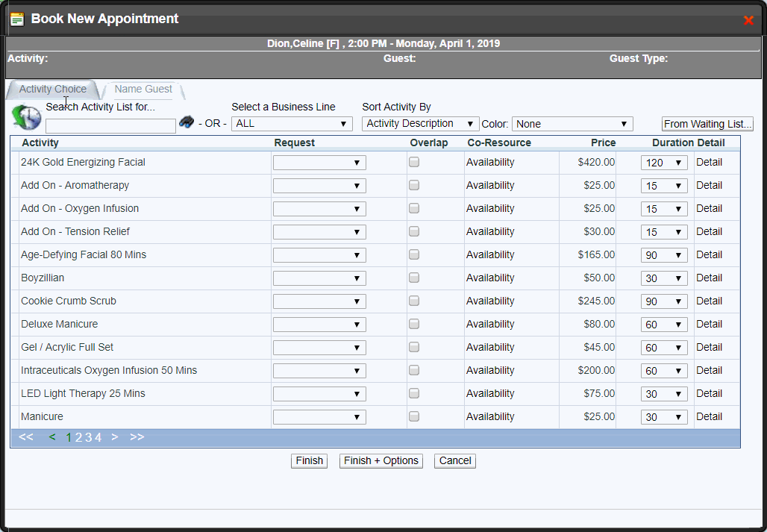Click the From Waiting List button
767x532 pixels.
pyautogui.click(x=707, y=124)
